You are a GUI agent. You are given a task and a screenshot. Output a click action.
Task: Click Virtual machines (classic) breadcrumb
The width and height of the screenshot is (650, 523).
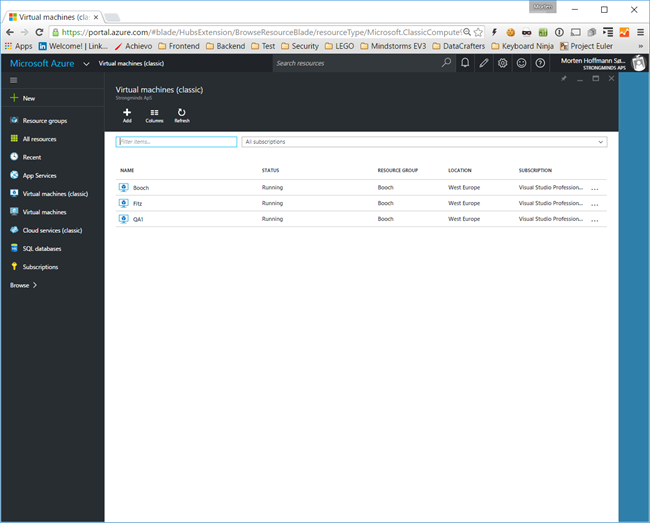point(131,63)
